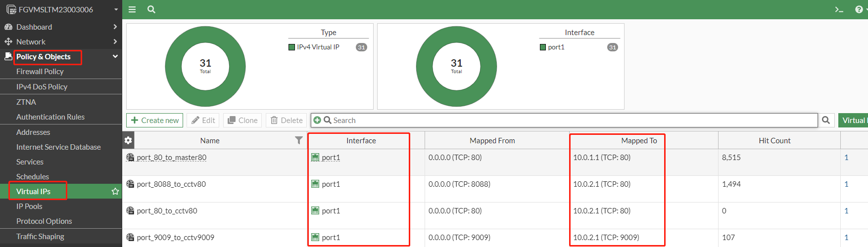
Task: Open Firewall Policy menu item
Action: point(40,72)
